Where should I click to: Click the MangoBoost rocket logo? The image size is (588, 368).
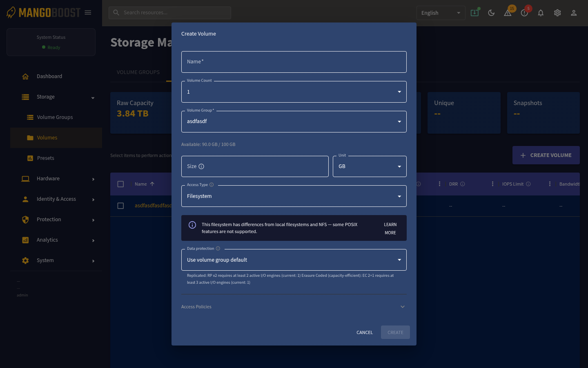tap(11, 12)
